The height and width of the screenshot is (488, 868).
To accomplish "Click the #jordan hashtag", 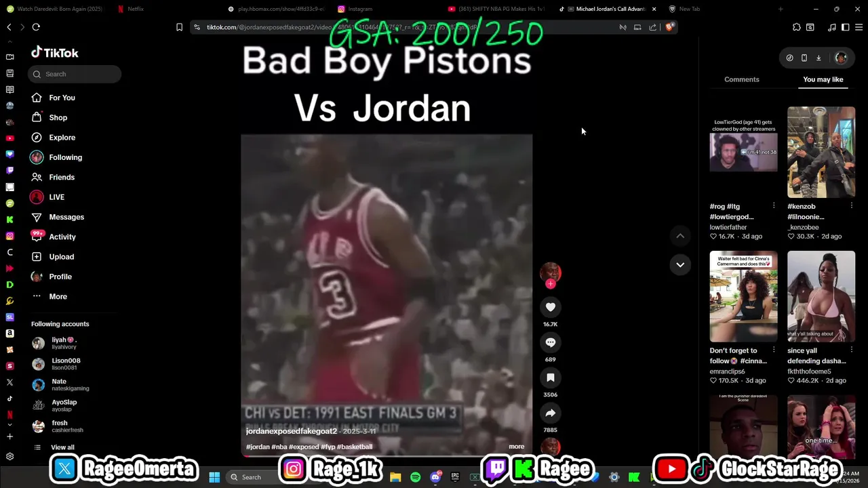I will pos(258,447).
